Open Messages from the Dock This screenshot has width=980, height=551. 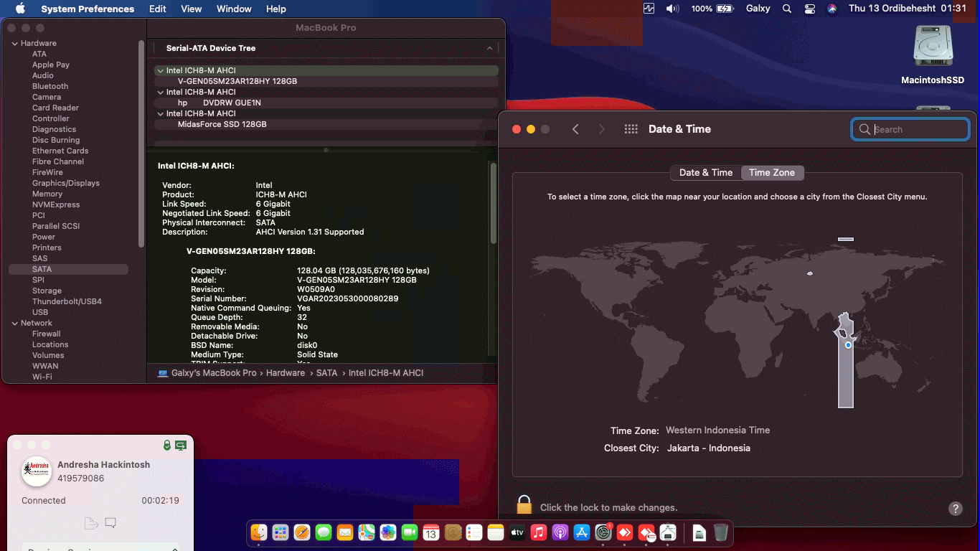coord(324,532)
